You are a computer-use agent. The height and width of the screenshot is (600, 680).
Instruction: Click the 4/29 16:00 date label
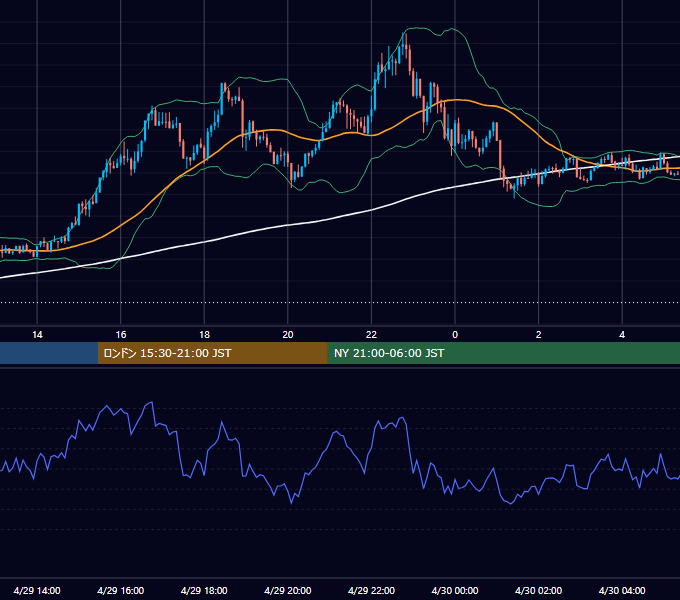121,590
